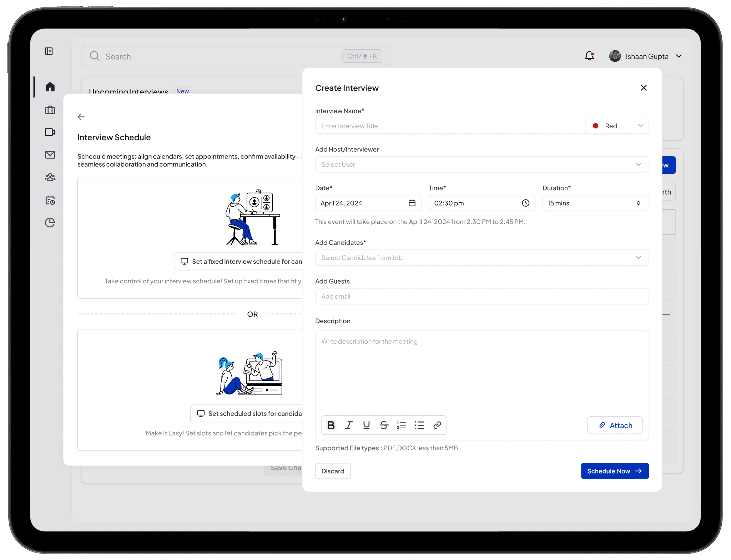Apply underline formatting to description
This screenshot has height=560, width=731.
click(366, 425)
